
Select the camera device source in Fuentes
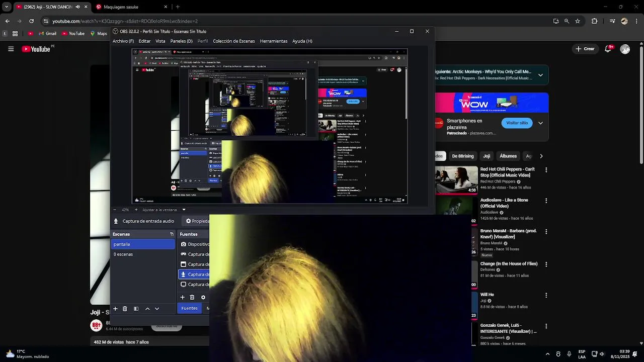click(x=194, y=244)
